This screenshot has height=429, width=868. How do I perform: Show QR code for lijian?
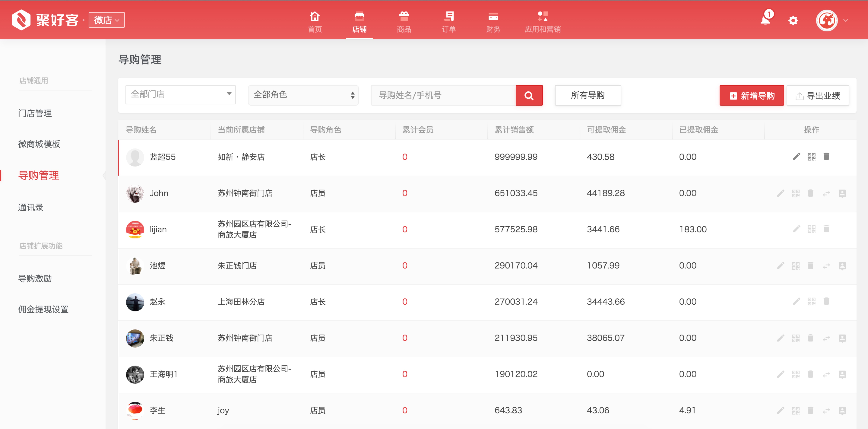(811, 229)
